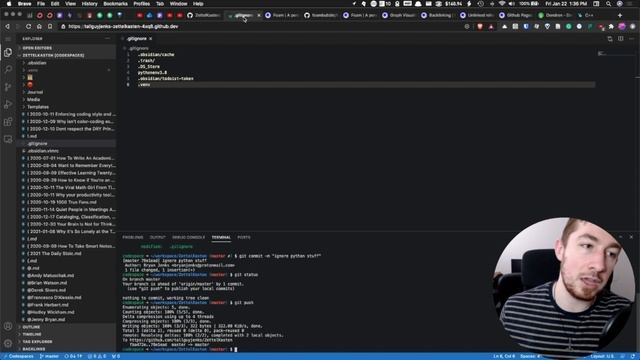Reload the page with the refresh icon

click(x=28, y=27)
